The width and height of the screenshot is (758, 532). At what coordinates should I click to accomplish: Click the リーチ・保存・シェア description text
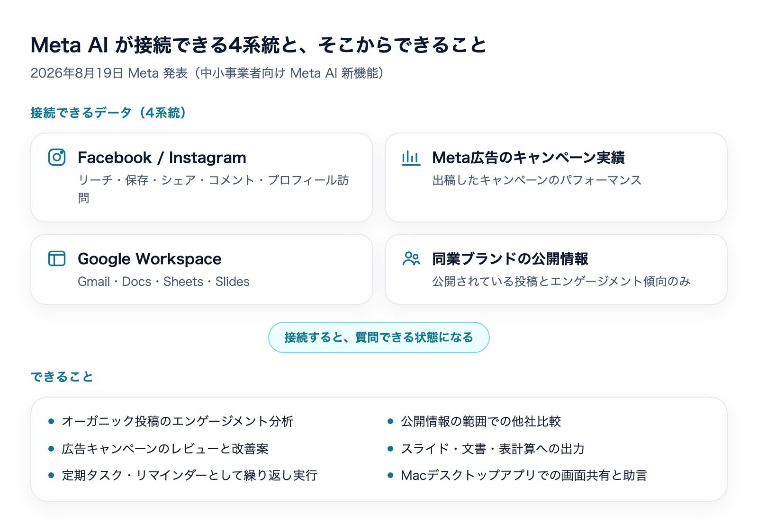click(x=213, y=189)
